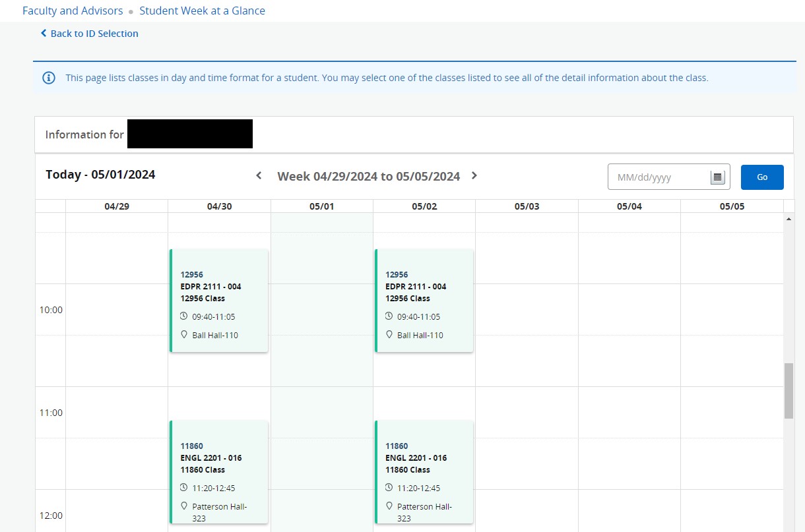The image size is (805, 532).
Task: Click the next week chevron arrow
Action: coord(474,176)
